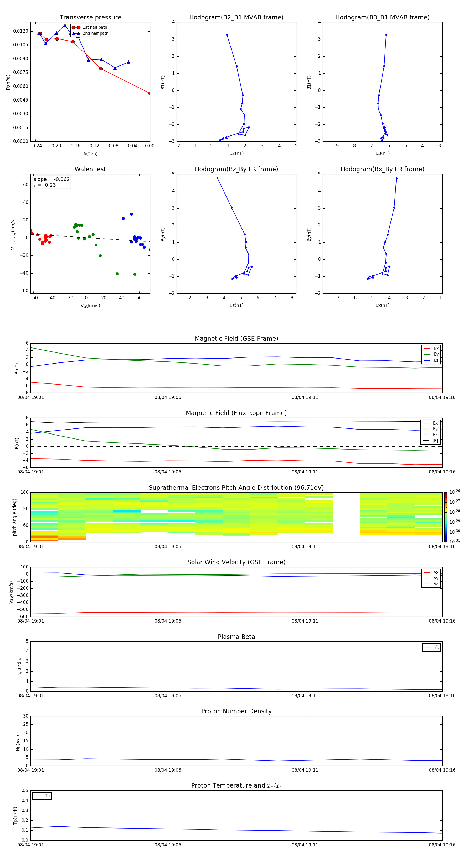Click '08/04 19:16' tick under Proton Temperature plot
Viewport: 473px width, 868px height.
442,845
